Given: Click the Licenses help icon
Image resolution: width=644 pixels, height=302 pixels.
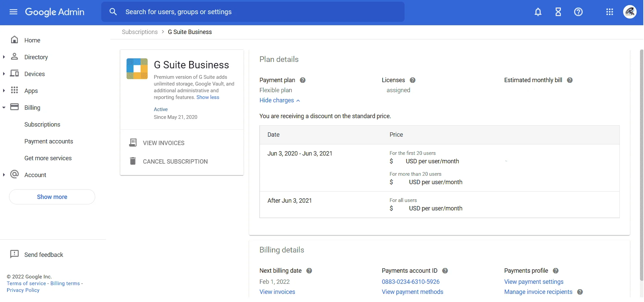Looking at the screenshot, I should (413, 80).
